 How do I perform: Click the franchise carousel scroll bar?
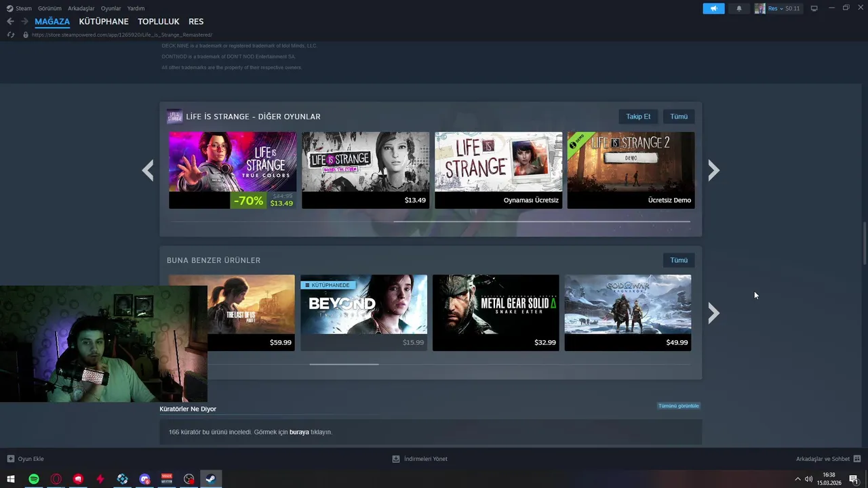click(x=541, y=222)
